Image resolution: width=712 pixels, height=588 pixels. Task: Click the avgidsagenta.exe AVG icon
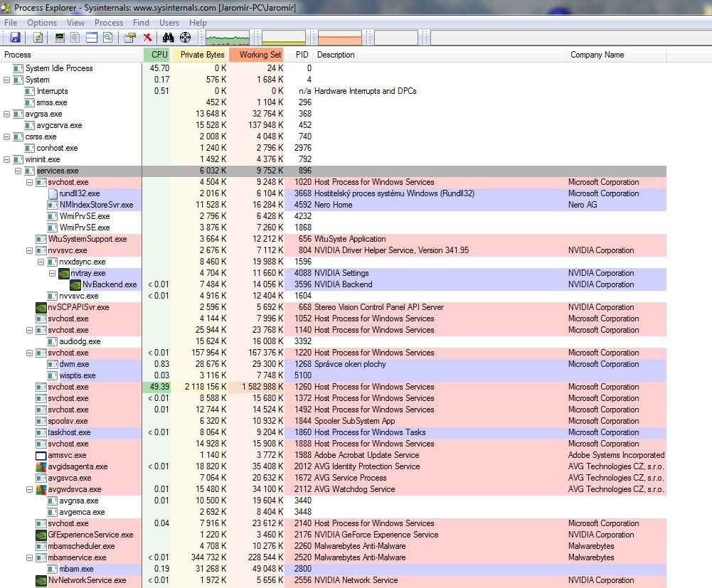click(41, 466)
